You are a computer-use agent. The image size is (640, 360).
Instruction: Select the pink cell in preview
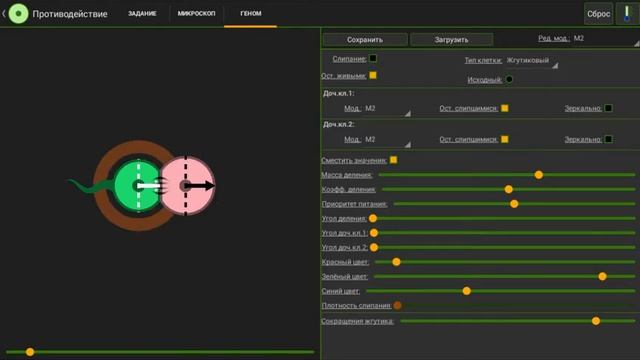[187, 186]
